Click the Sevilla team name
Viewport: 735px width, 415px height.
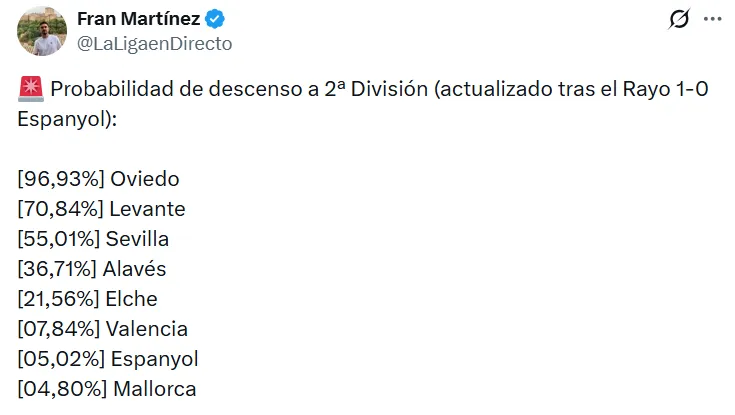point(140,239)
